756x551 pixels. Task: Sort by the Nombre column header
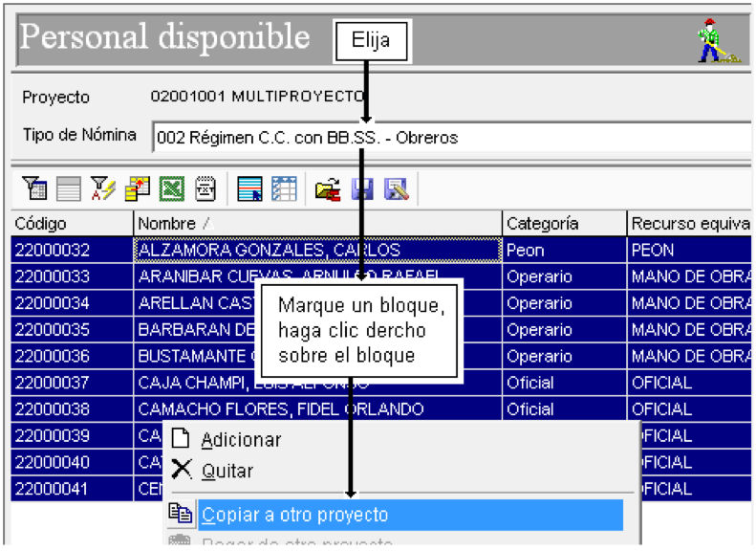click(317, 224)
